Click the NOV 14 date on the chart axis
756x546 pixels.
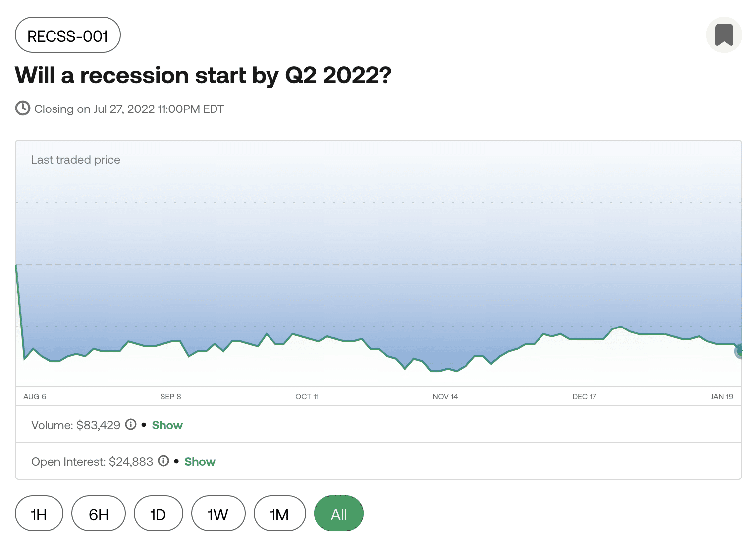click(x=445, y=396)
